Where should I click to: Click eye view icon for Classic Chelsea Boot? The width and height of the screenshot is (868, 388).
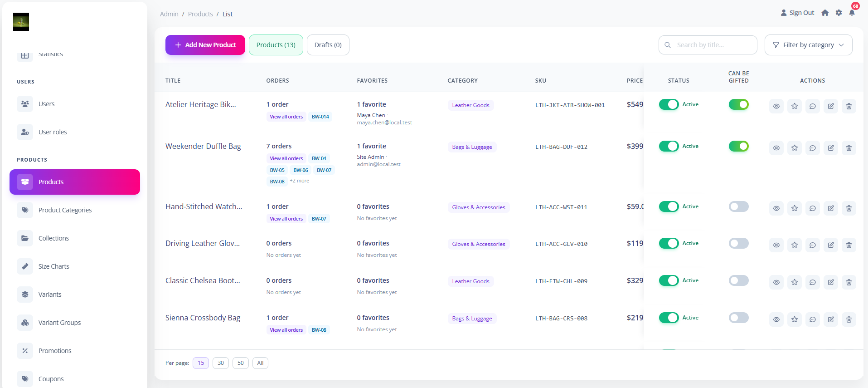776,282
